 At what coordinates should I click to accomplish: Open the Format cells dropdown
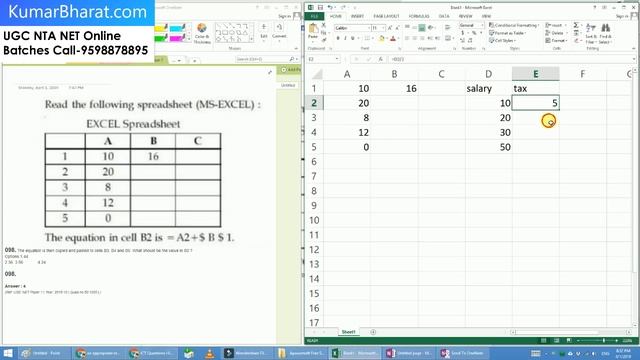[556, 40]
